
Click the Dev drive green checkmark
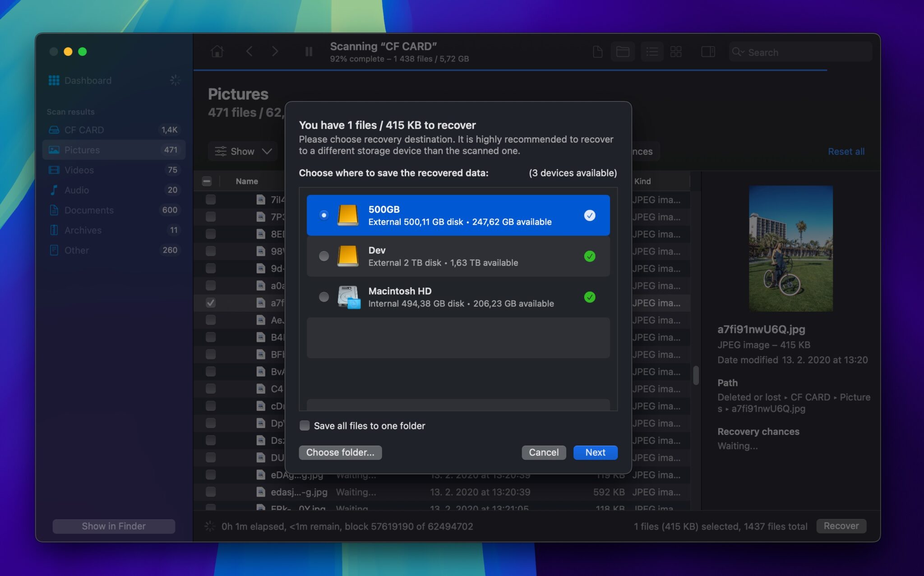click(590, 256)
